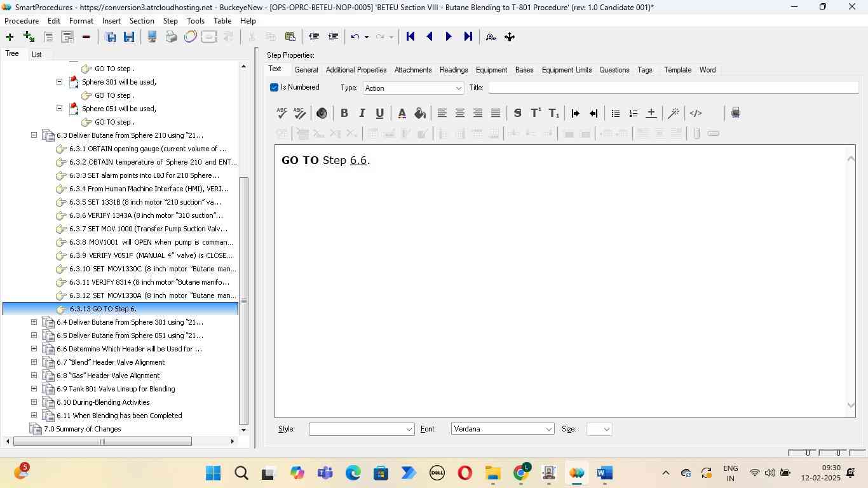Switch to the Additional Properties tab
The width and height of the screenshot is (868, 488).
[x=356, y=70]
